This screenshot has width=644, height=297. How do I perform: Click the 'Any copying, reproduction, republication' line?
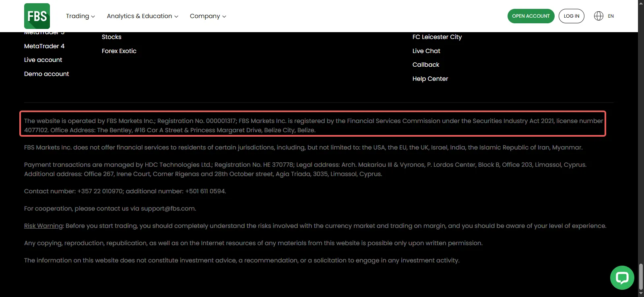point(254,243)
